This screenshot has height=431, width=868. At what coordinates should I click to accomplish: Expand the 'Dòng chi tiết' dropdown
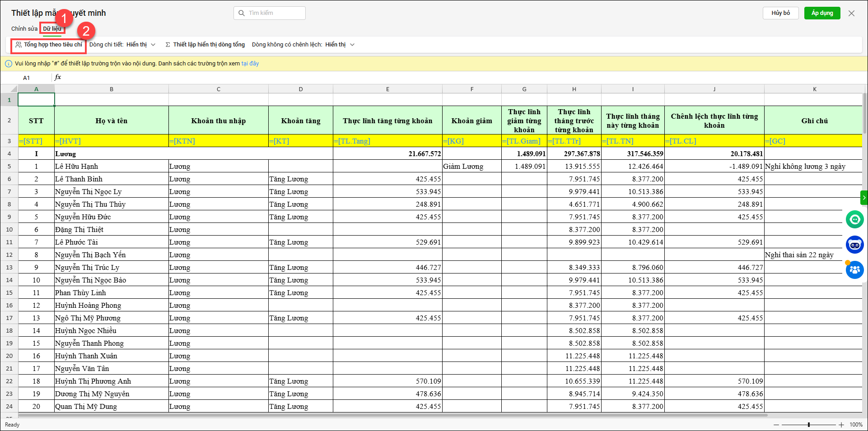(x=153, y=45)
